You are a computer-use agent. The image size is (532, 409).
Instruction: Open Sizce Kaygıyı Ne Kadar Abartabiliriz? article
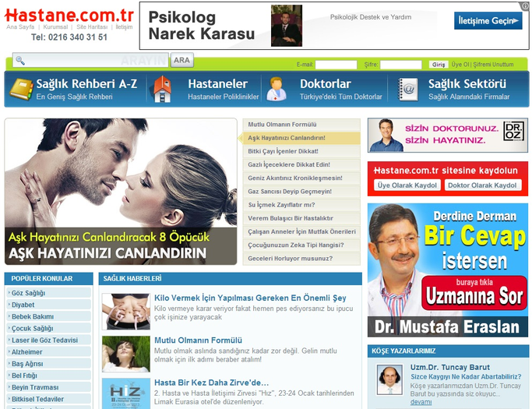[x=466, y=377]
